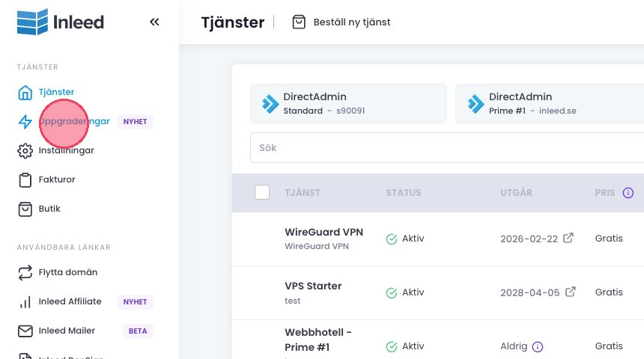
Task: Go to Fakturor page
Action: (x=56, y=179)
